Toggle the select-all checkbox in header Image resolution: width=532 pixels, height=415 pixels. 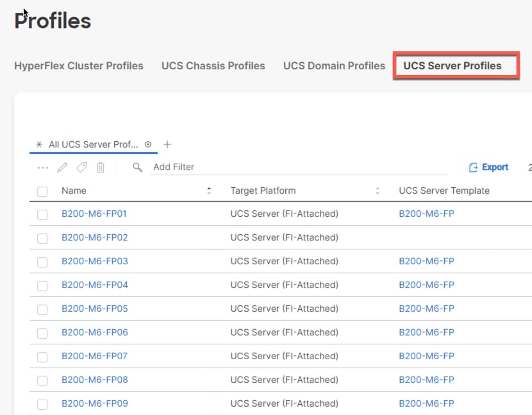(x=42, y=191)
